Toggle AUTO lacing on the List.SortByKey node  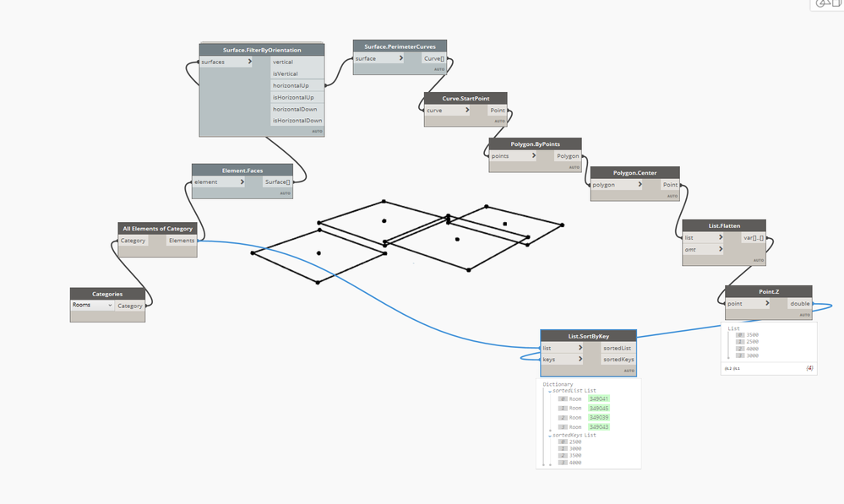[629, 370]
